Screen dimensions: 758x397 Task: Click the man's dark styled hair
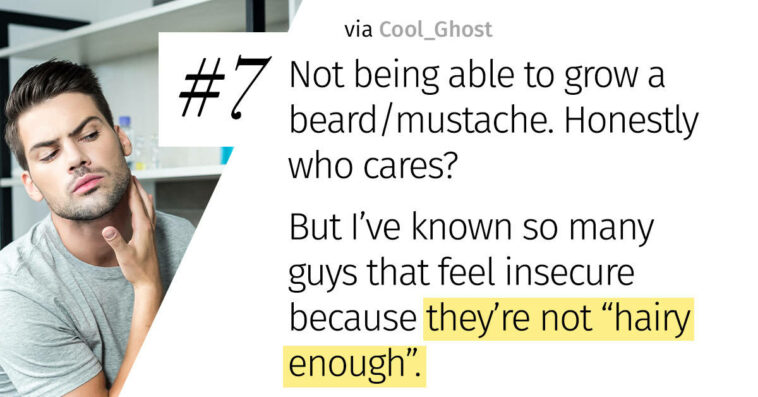point(56,92)
